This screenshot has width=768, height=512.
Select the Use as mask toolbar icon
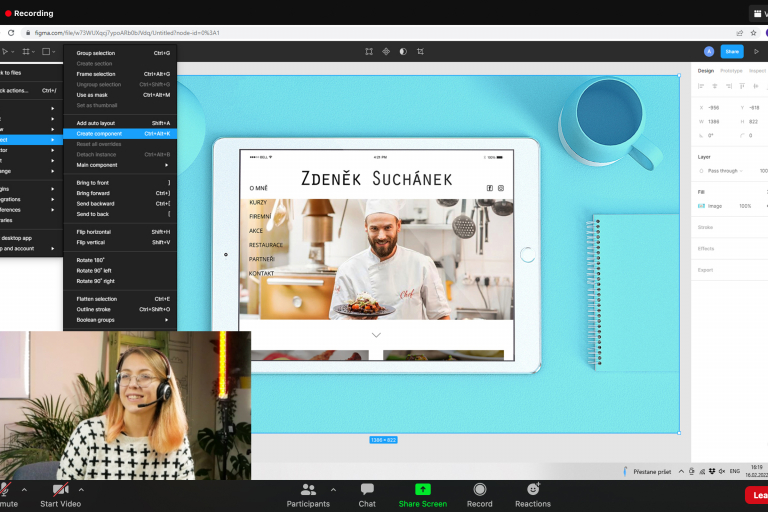[403, 51]
